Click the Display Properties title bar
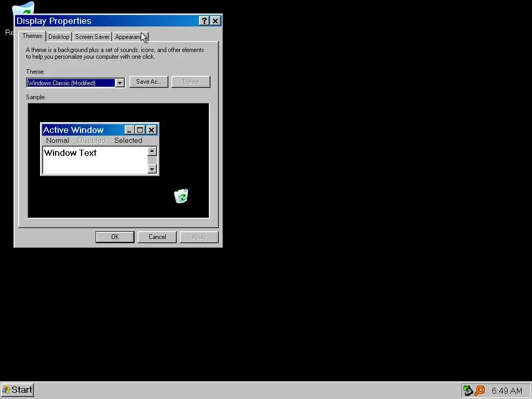 (x=118, y=21)
